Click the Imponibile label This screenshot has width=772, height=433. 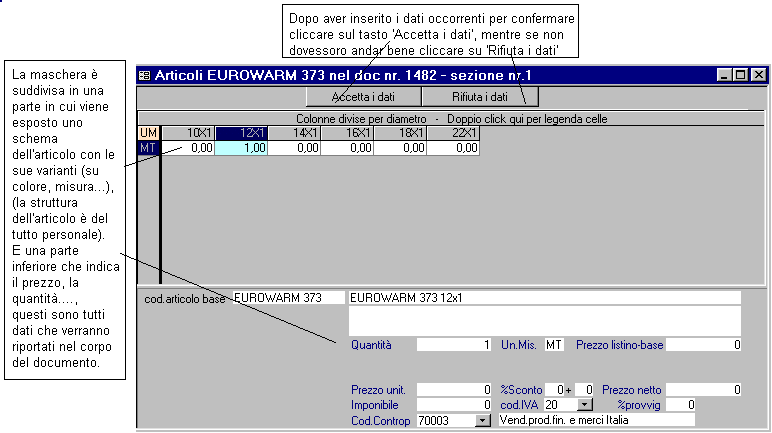(x=374, y=405)
